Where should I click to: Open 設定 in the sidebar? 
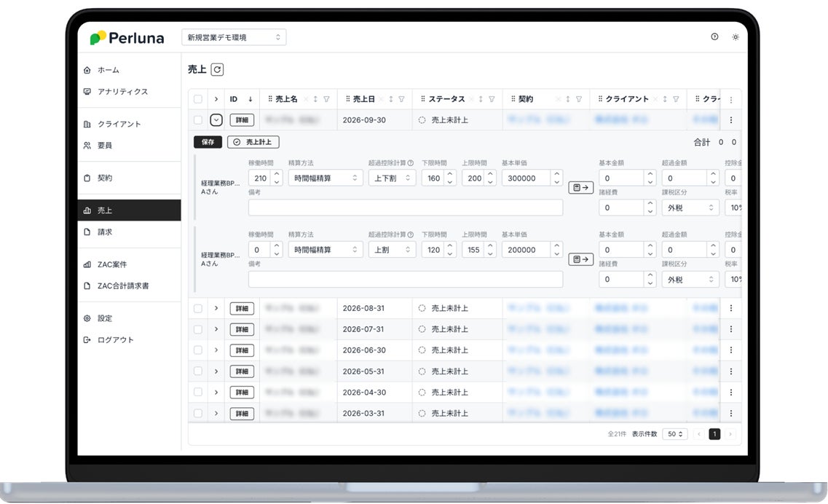click(x=129, y=318)
